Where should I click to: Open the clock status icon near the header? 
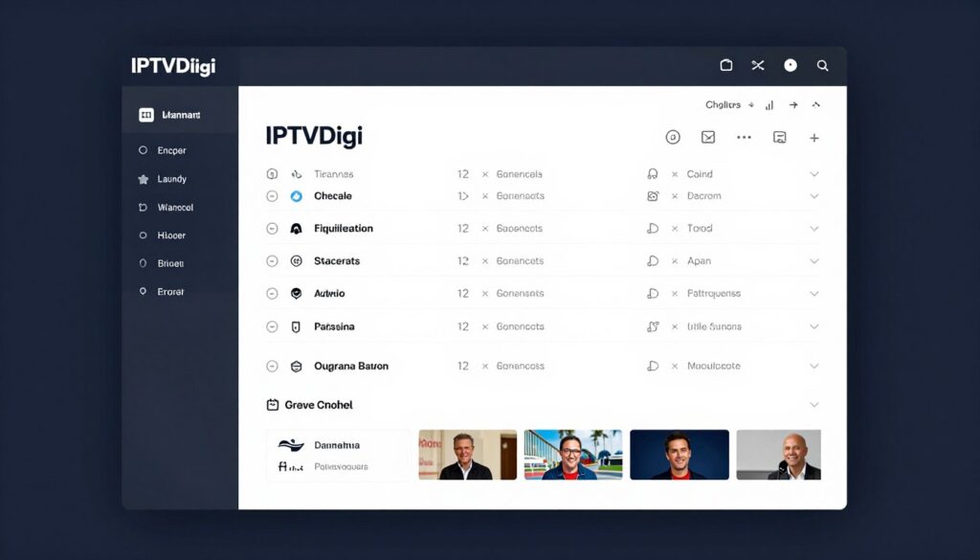click(x=673, y=137)
